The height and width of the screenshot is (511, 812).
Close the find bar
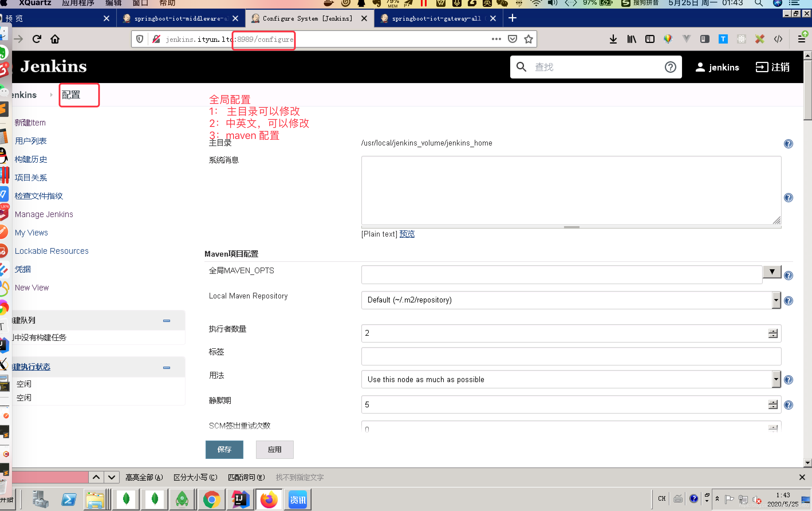pos(802,477)
